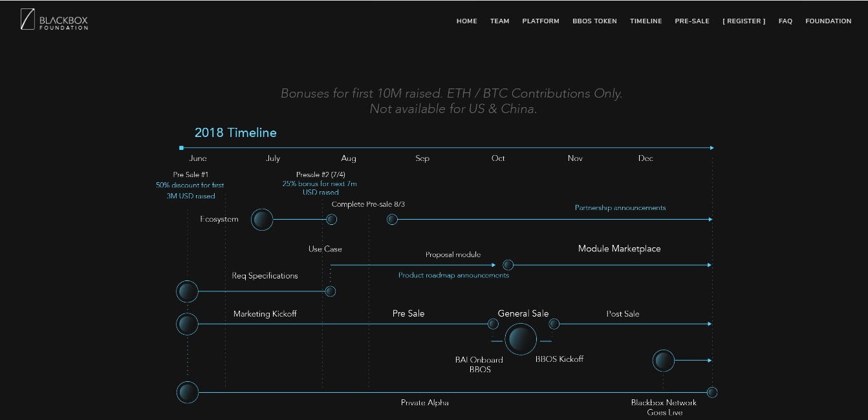Open the PRE-SALE nav item

point(692,21)
